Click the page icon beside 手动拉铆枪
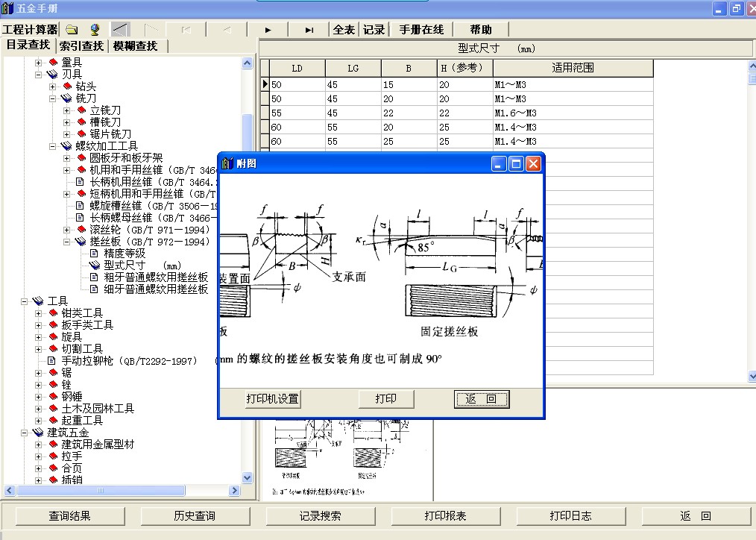Image resolution: width=756 pixels, height=540 pixels. (52, 361)
